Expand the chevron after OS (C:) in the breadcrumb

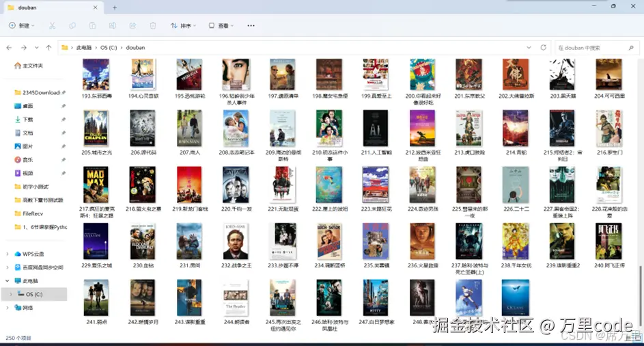(122, 48)
